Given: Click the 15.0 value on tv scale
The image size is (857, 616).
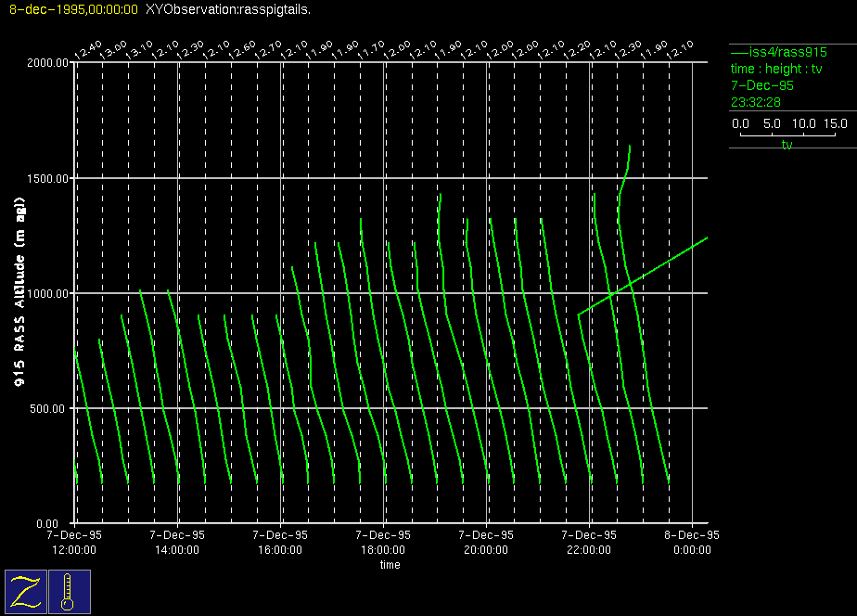Looking at the screenshot, I should click(x=835, y=123).
